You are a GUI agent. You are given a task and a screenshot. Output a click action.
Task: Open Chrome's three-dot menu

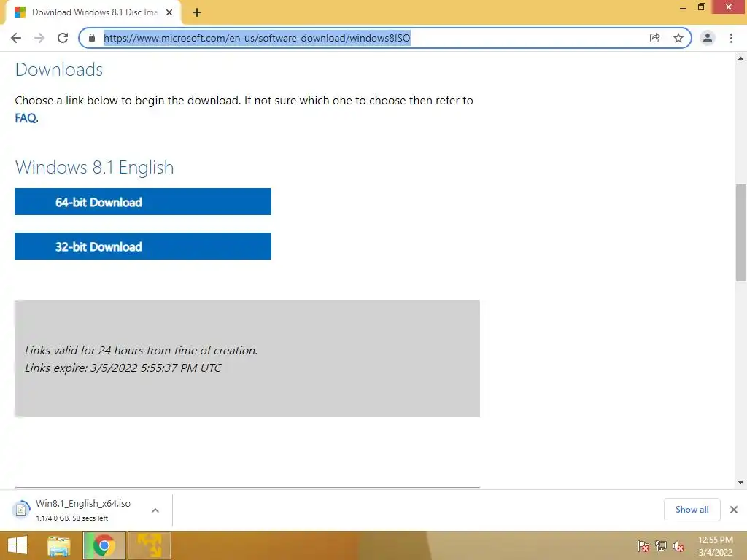click(x=731, y=38)
